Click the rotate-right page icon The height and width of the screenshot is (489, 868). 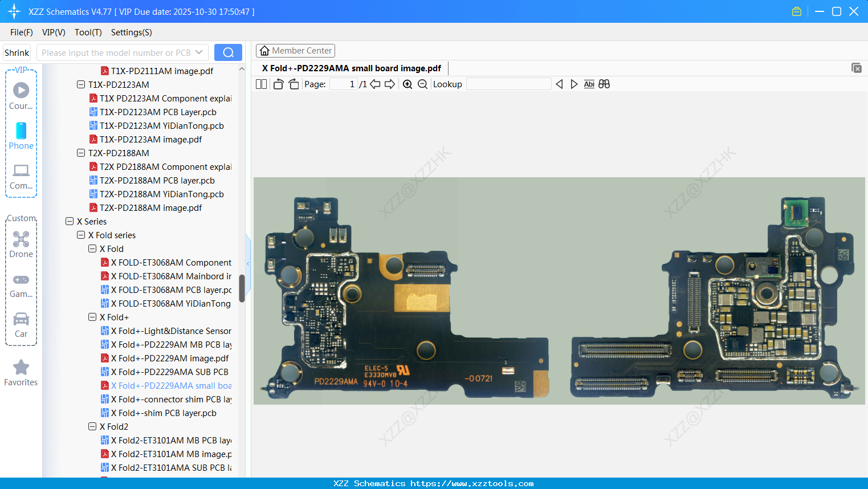pyautogui.click(x=293, y=84)
